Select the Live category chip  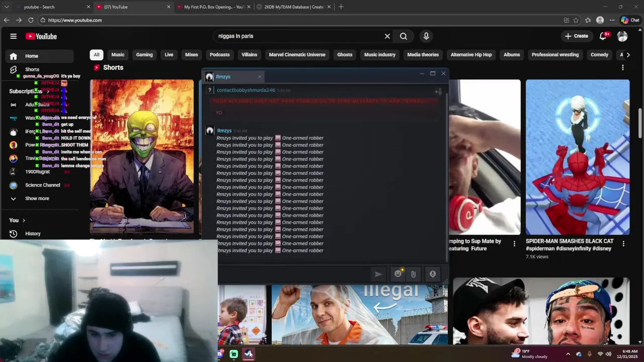pos(169,55)
